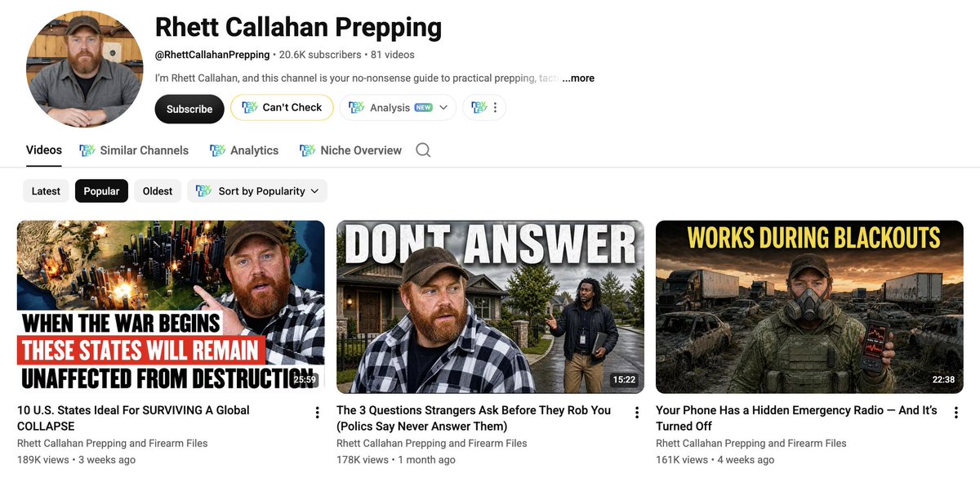
Task: Expand the Sort by Popularity dropdown
Action: coord(257,191)
